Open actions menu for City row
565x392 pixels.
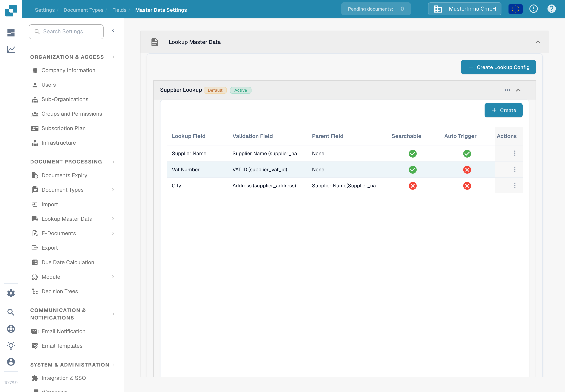click(x=515, y=185)
